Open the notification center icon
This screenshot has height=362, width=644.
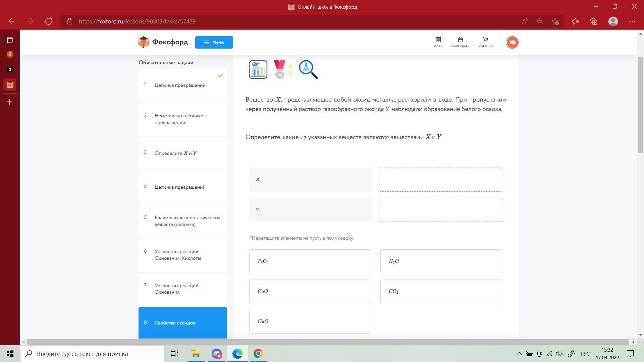pos(630,354)
